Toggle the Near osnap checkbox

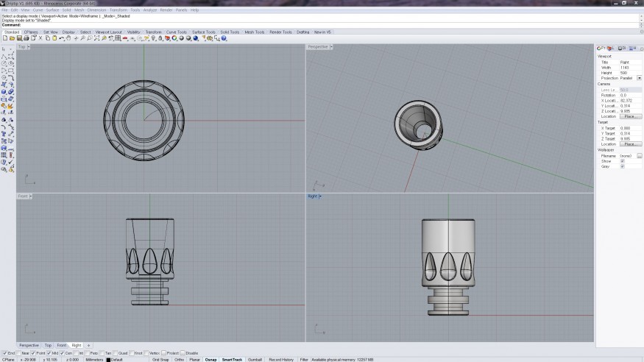click(18, 353)
